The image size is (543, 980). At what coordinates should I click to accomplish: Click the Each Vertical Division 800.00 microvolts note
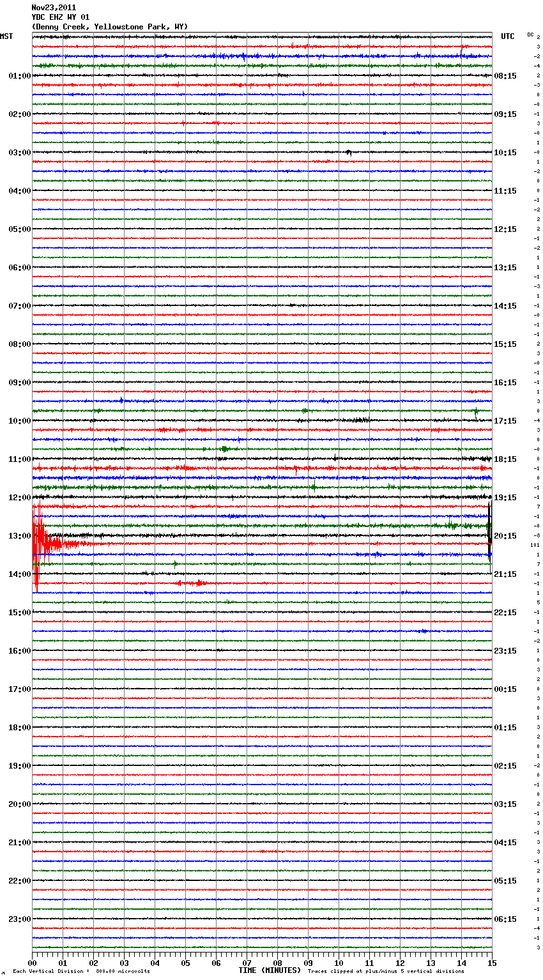click(81, 972)
